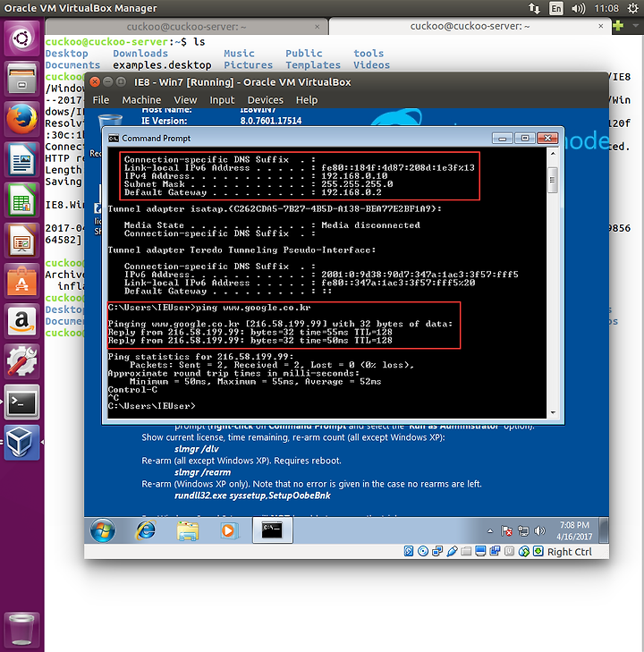Viewport: 644px width, 652px height.
Task: Click the Win7 clock showing 7:08 PM
Action: point(574,530)
